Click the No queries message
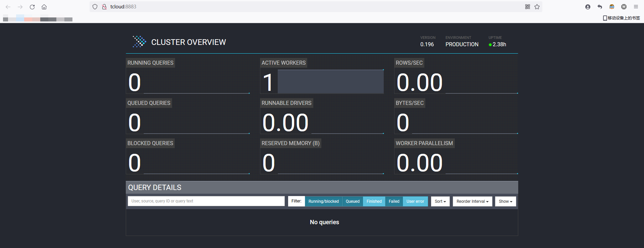This screenshot has width=644, height=248. 324,222
